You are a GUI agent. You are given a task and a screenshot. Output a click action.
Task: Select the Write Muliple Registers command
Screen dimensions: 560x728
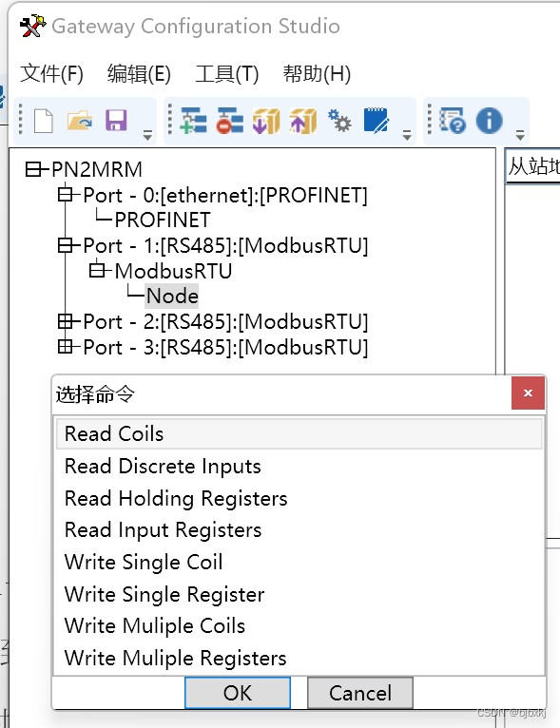pyautogui.click(x=299, y=658)
